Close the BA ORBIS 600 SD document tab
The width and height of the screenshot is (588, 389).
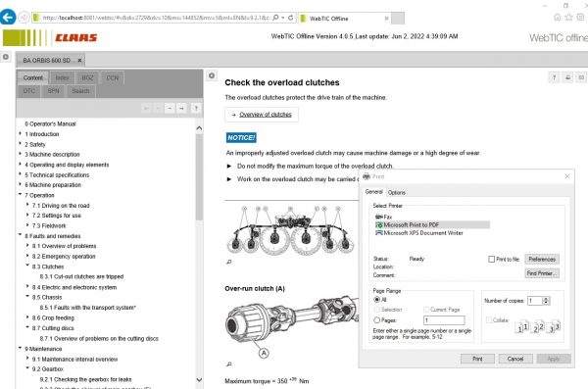(x=79, y=60)
